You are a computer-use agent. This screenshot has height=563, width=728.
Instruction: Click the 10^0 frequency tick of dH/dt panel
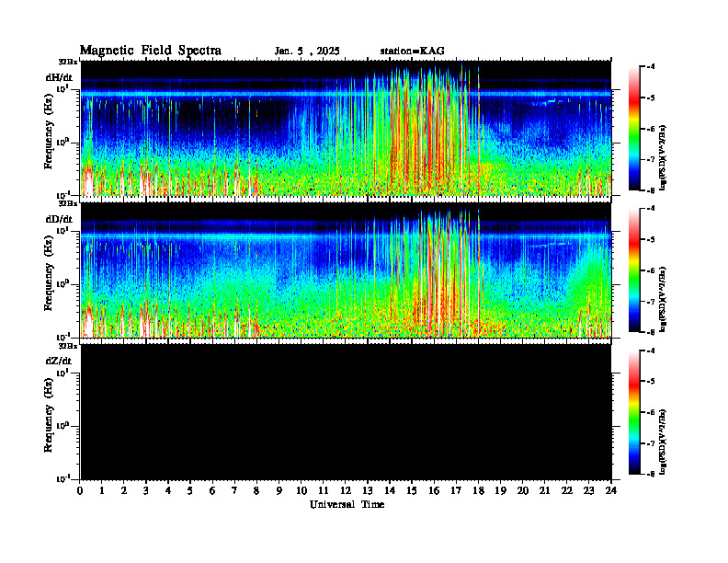click(x=63, y=142)
